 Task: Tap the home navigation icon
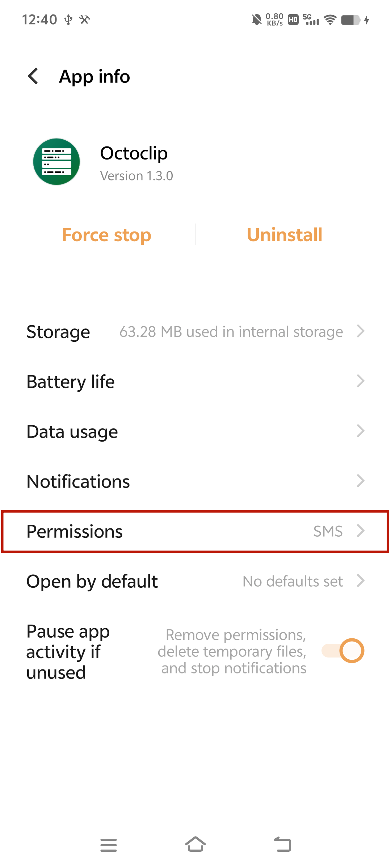click(195, 844)
